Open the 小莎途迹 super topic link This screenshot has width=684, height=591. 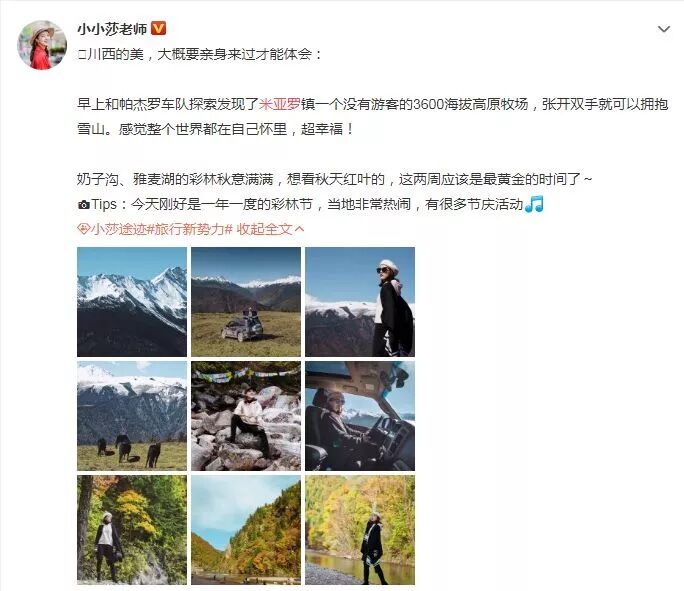point(118,229)
